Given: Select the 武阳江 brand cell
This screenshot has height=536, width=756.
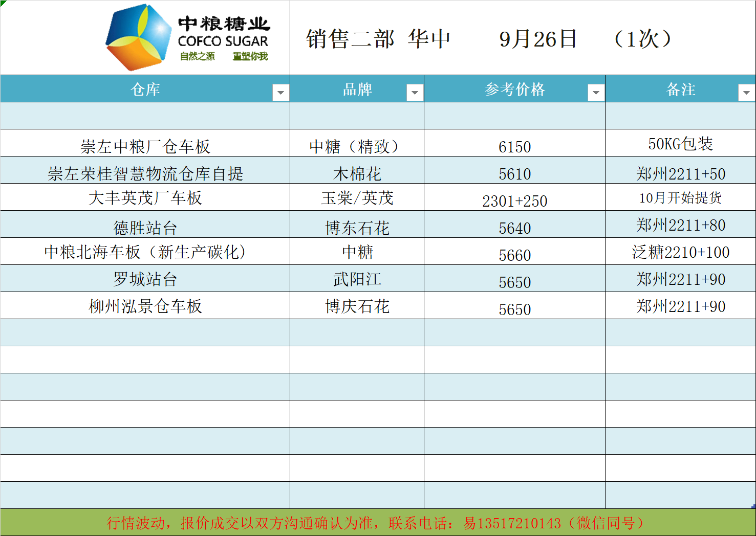Looking at the screenshot, I should coord(357,279).
